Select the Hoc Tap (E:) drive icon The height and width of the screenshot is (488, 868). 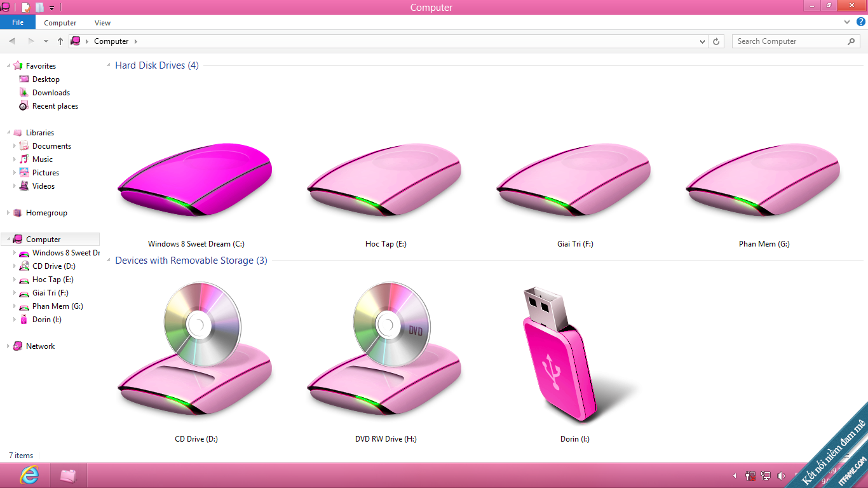[x=385, y=180]
